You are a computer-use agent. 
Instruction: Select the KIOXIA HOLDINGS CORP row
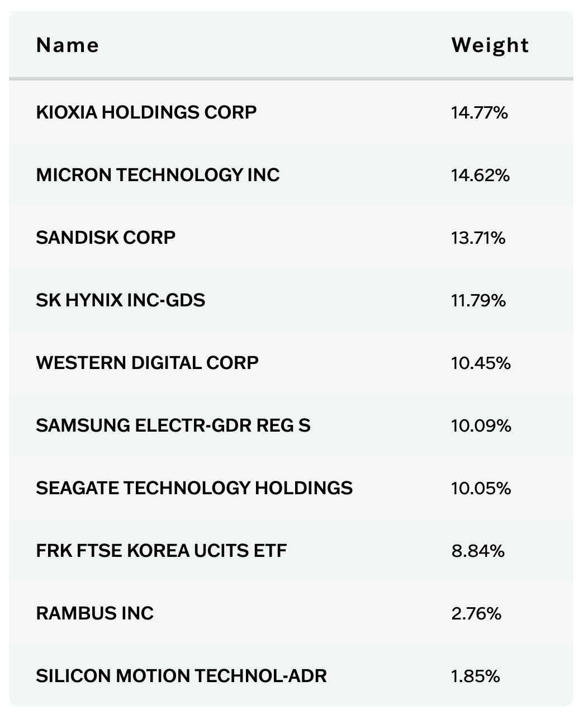[x=291, y=112]
